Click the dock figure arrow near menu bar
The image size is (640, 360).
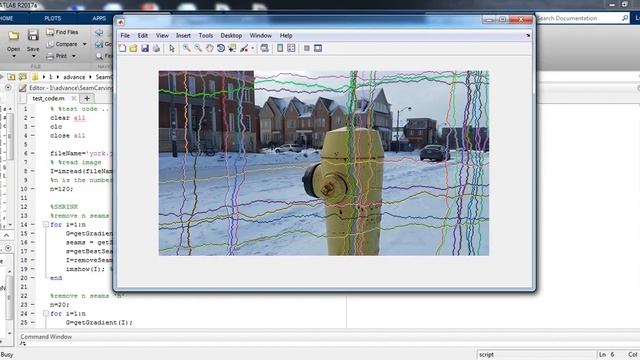[528, 36]
